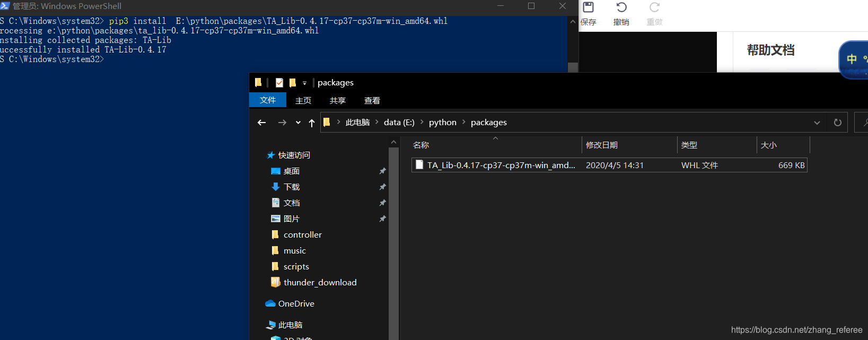Click the pin icon next to 图片
The image size is (868, 340).
382,219
